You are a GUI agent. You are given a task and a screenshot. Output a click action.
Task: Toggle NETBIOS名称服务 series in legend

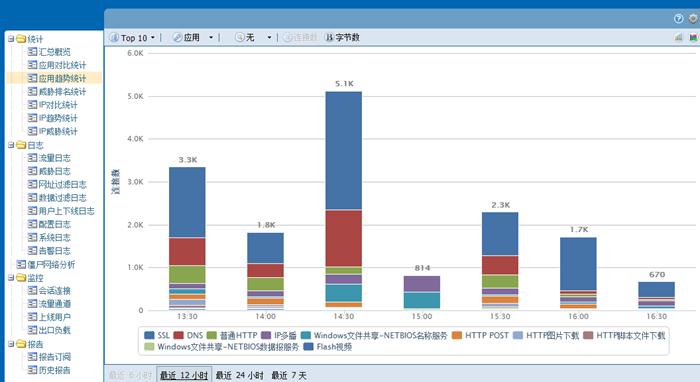coord(374,335)
